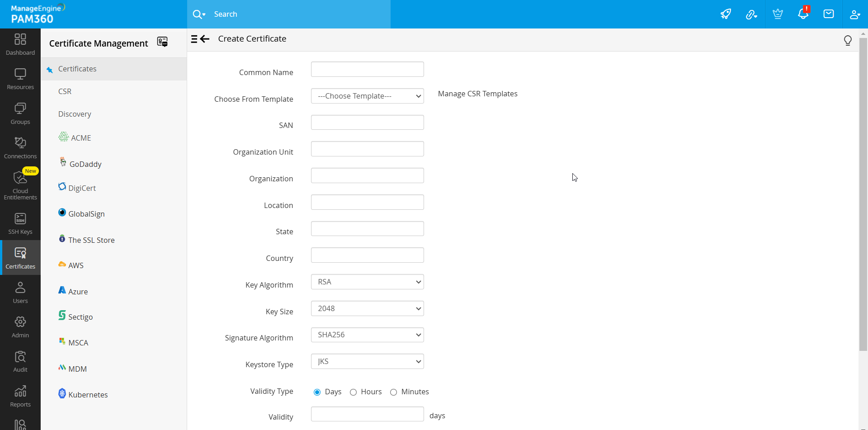Click the user account icon
The height and width of the screenshot is (430, 868).
tap(854, 14)
